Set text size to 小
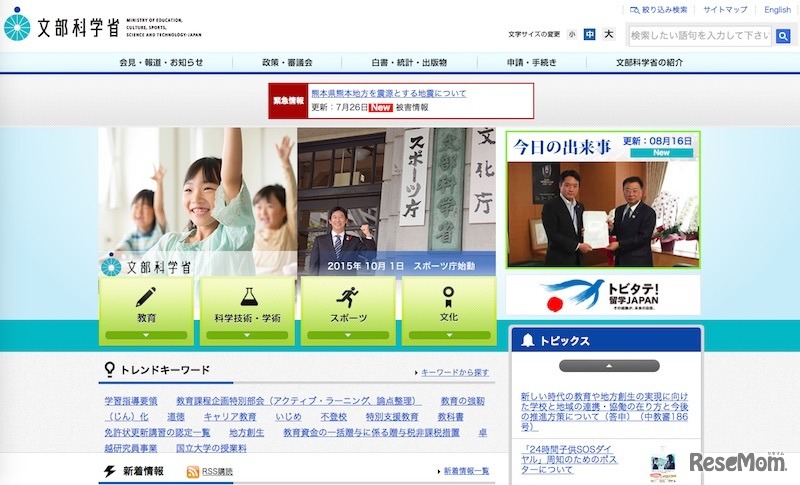This screenshot has width=800, height=485. click(572, 35)
